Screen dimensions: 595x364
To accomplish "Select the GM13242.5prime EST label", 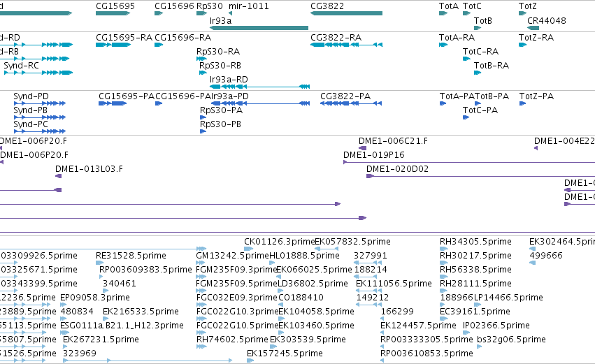I will click(232, 256).
